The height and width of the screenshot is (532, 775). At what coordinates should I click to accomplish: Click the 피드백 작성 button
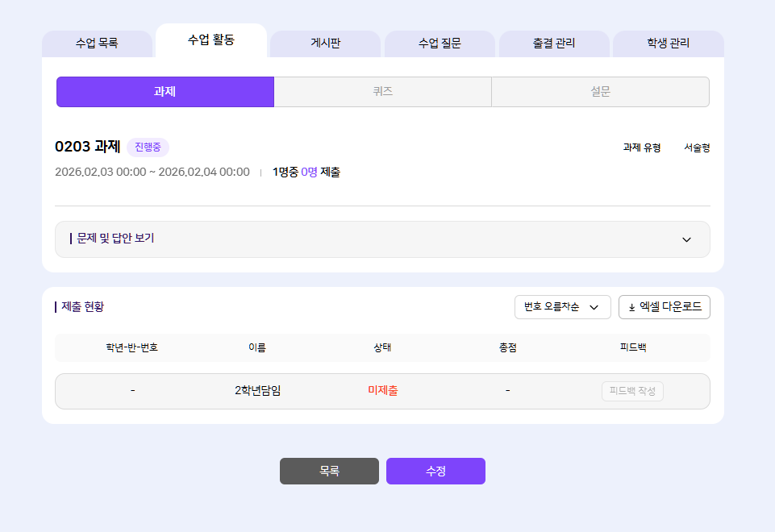tap(632, 391)
